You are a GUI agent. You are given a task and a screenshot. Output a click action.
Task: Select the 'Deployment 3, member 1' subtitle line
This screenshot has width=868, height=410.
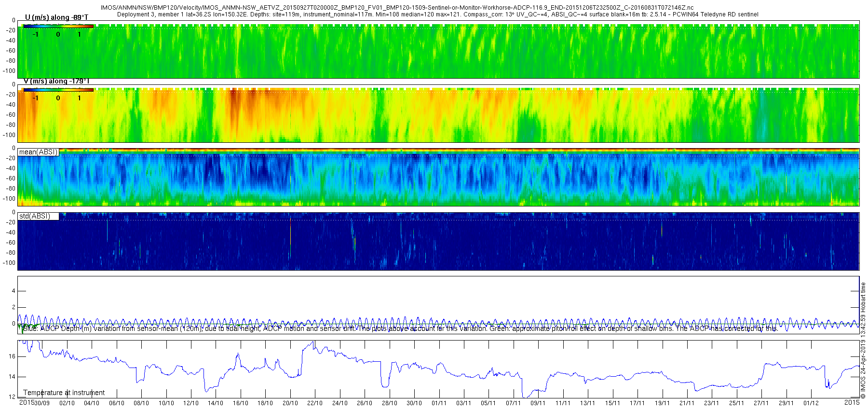coord(438,14)
